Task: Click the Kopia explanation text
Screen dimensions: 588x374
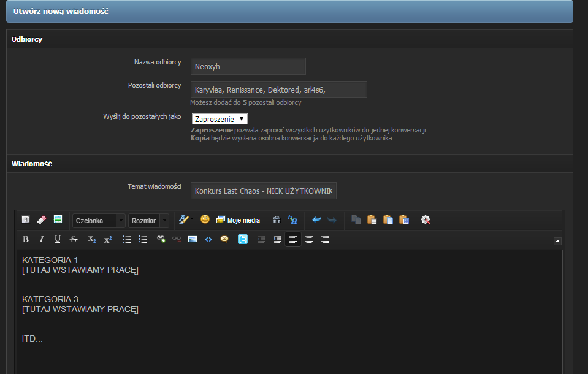Action: pyautogui.click(x=291, y=138)
